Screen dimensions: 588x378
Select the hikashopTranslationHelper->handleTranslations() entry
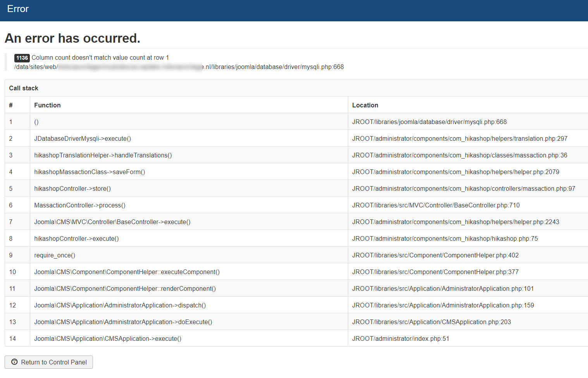(x=103, y=155)
